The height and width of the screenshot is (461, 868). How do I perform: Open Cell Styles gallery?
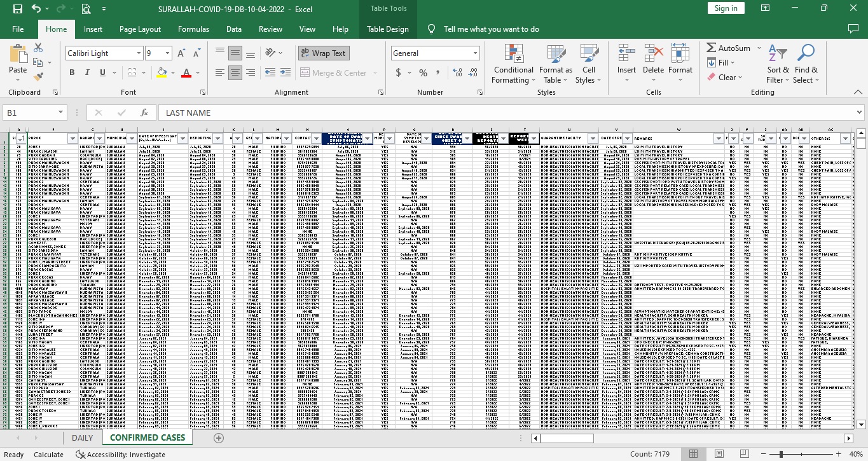589,64
